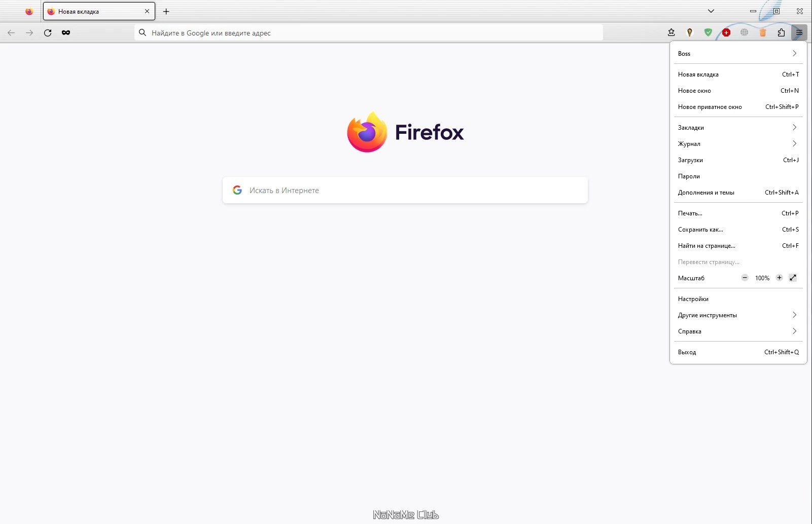This screenshot has width=812, height=524.
Task: Open the Журнал menu item
Action: (x=738, y=144)
